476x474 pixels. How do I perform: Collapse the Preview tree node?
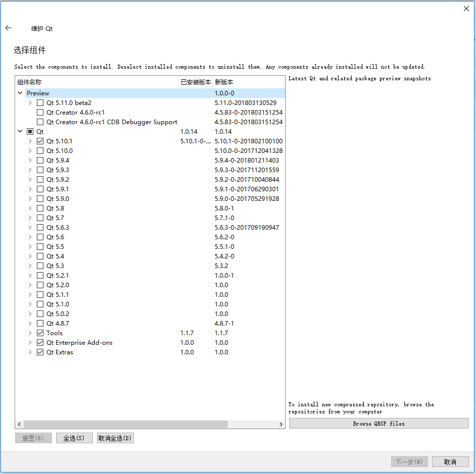pyautogui.click(x=20, y=93)
